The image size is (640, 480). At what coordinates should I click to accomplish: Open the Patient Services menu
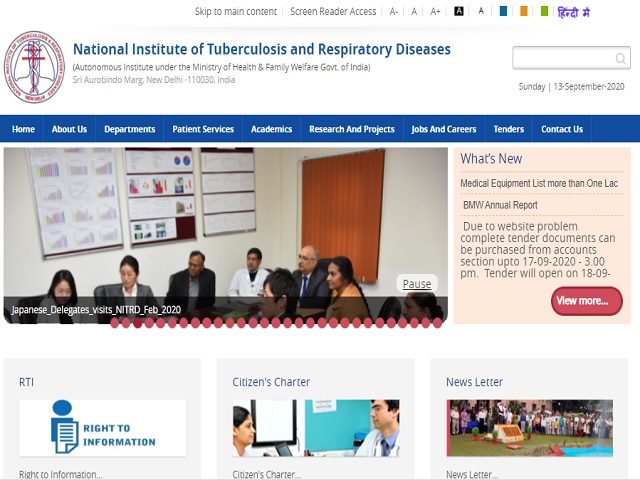pyautogui.click(x=203, y=129)
